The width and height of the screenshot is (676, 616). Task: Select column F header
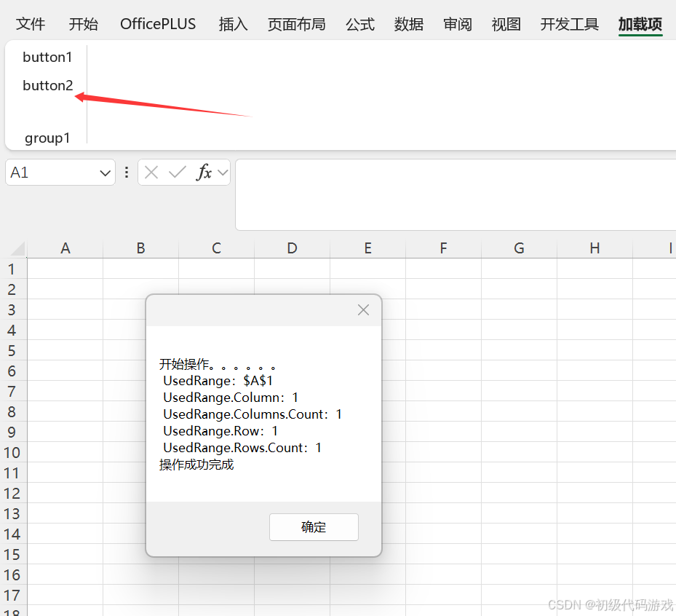click(444, 248)
